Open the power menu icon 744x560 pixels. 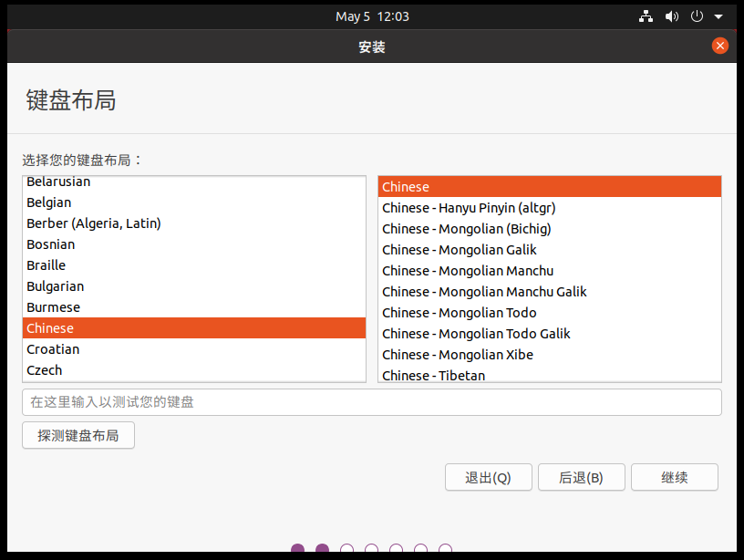coord(697,16)
